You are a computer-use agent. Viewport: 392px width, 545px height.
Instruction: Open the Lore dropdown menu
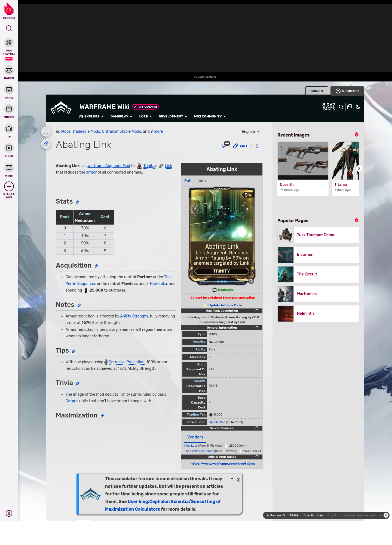[145, 116]
